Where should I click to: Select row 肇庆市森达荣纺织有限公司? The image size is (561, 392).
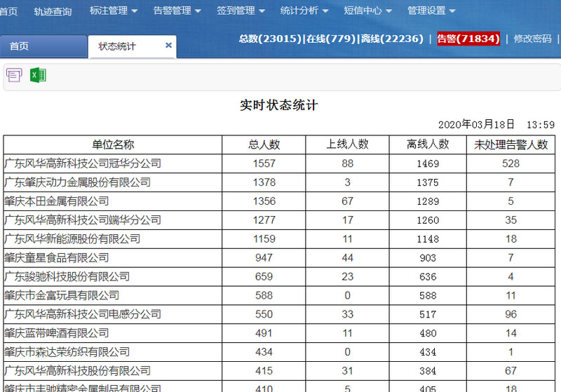pyautogui.click(x=279, y=352)
